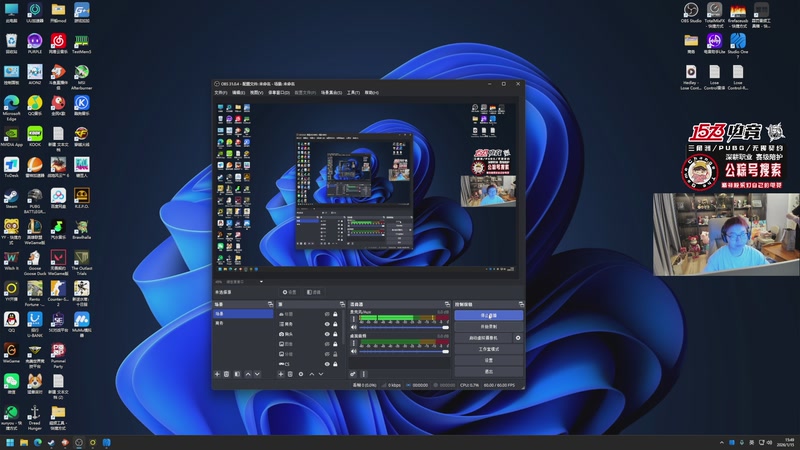Viewport: 800px width, 450px height.
Task: Adjust 麦克风/Aux volume slider
Action: [x=404, y=327]
